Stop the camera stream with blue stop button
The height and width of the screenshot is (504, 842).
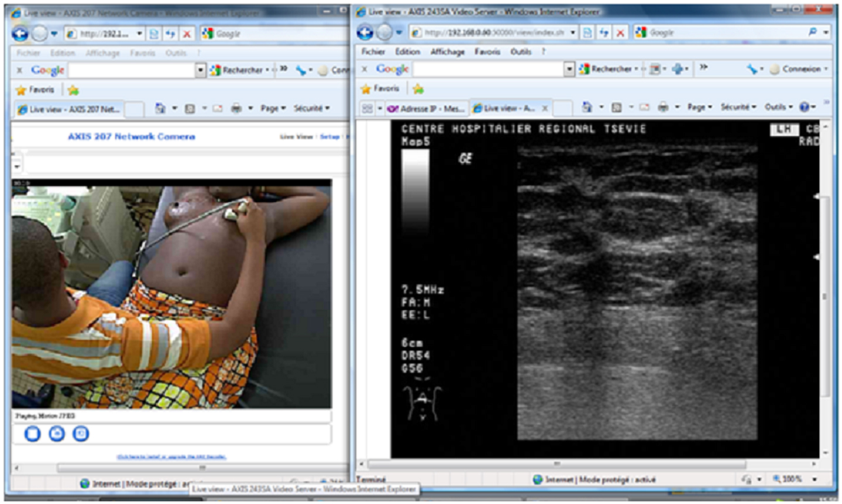[x=32, y=434]
